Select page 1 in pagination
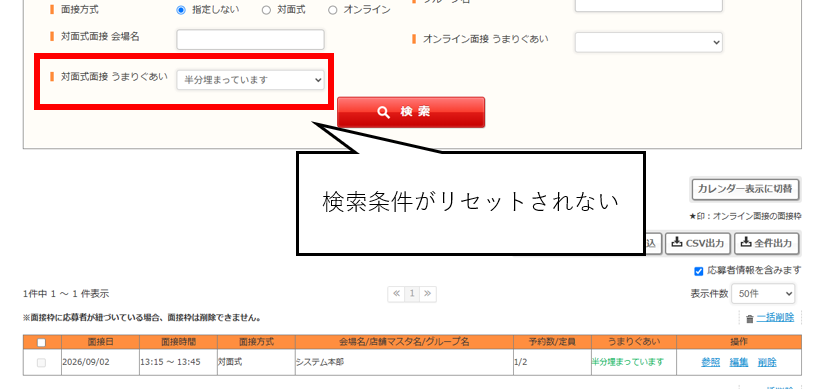Screen dimensions: 814x389 pos(412,293)
